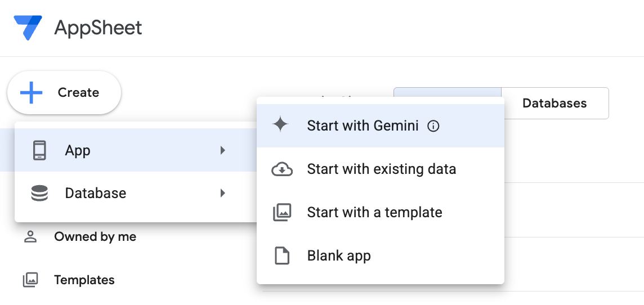The height and width of the screenshot is (305, 644).
Task: Click the person icon beside Owned by me
Action: pos(30,237)
